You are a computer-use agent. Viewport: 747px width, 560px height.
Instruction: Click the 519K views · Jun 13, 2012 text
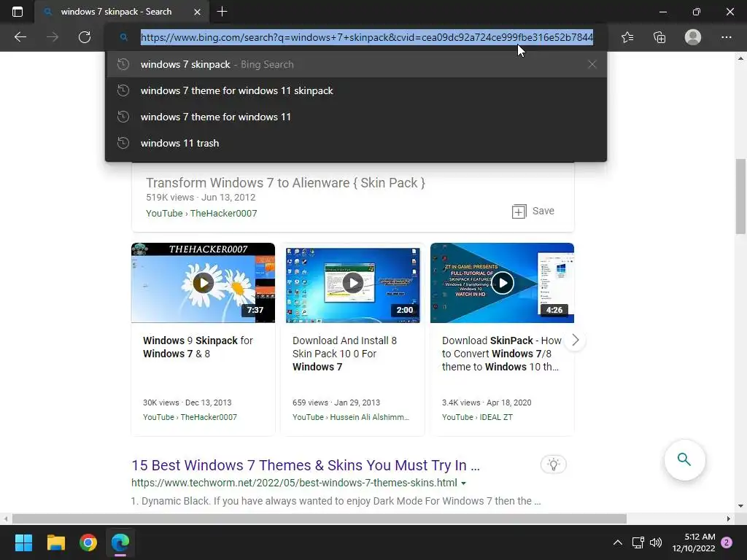pyautogui.click(x=201, y=197)
